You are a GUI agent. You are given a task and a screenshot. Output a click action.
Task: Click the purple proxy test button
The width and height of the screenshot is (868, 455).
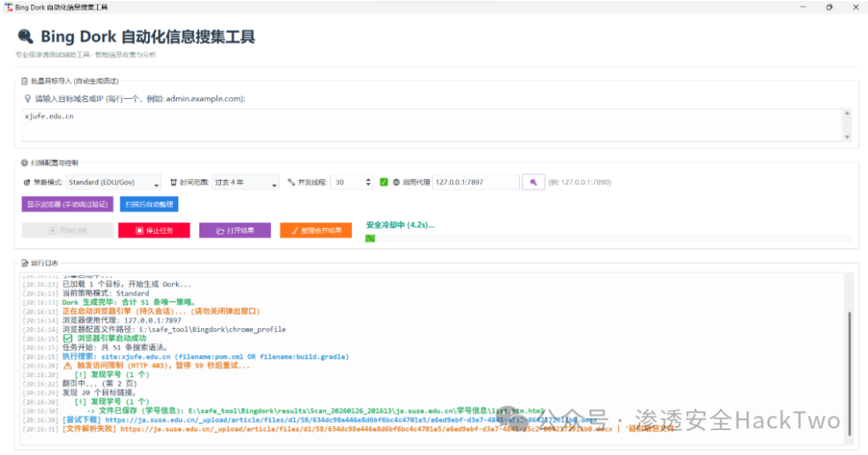pyautogui.click(x=533, y=182)
